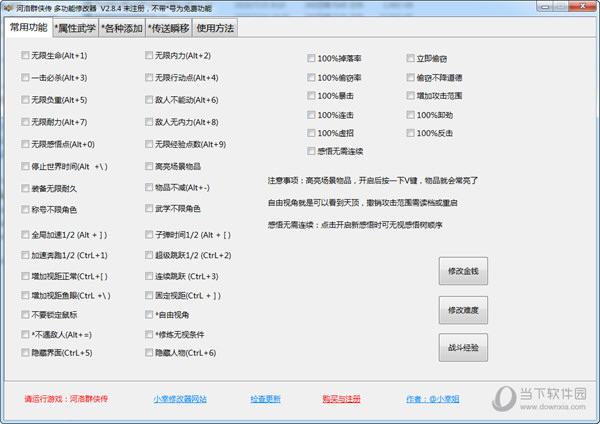This screenshot has width=600, height=424.
Task: Open the 使用方法 tab
Action: 216,28
